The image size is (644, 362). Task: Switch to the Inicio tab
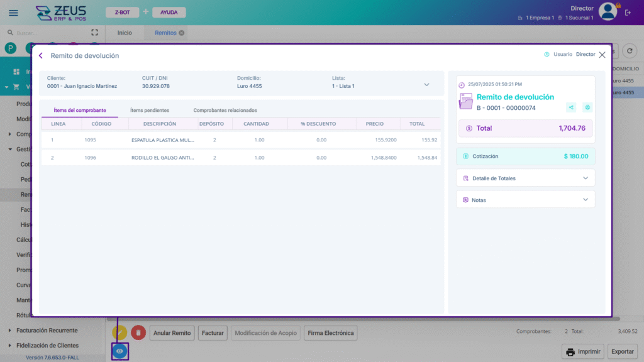125,33
